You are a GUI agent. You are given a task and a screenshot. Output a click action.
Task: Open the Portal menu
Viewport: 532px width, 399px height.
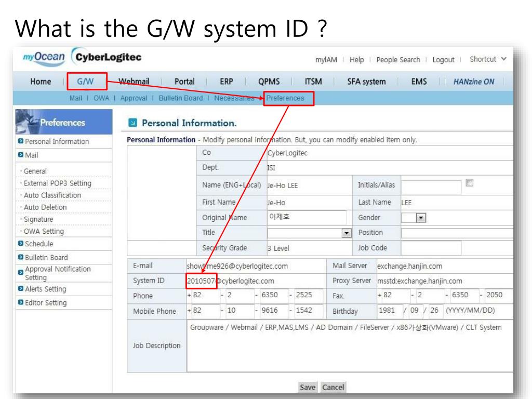(184, 82)
